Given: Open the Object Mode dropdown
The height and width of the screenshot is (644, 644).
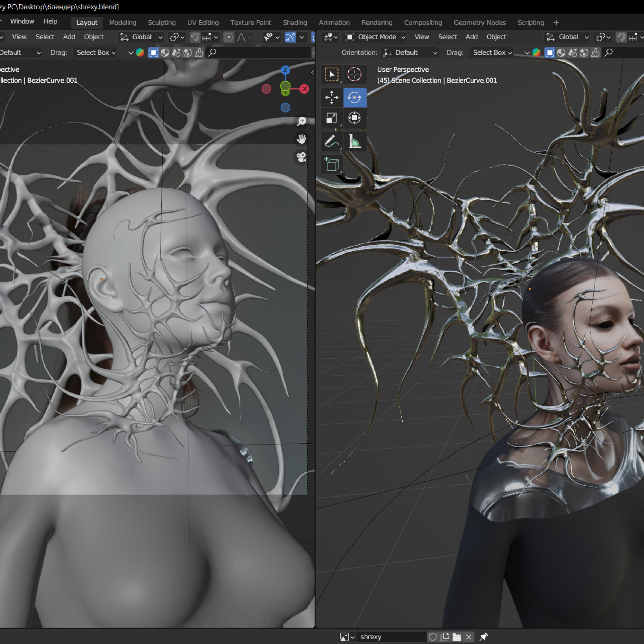Looking at the screenshot, I should pos(376,37).
